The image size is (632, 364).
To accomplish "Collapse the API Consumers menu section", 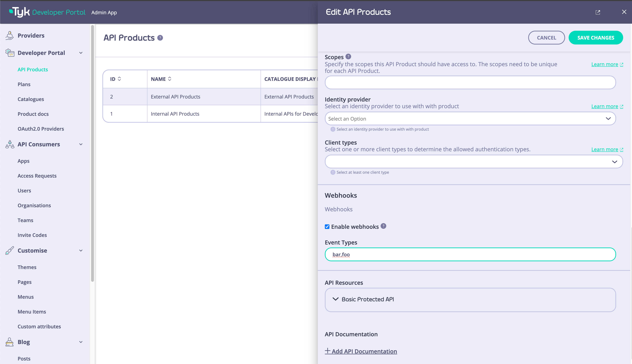I will [x=81, y=144].
